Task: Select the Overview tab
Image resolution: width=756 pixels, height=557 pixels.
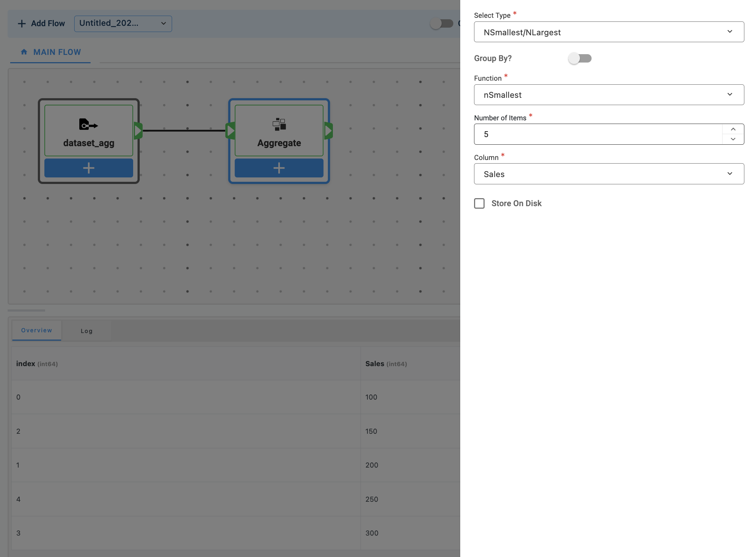Action: click(36, 330)
